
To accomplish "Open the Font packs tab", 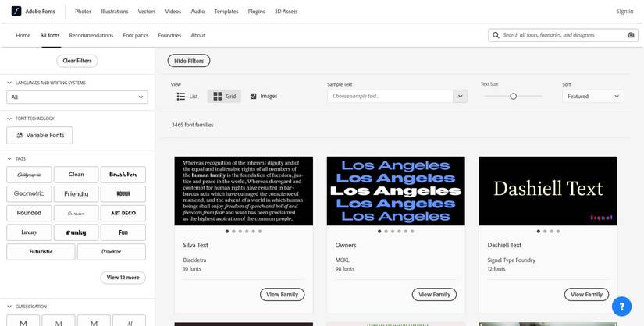I will pos(136,35).
